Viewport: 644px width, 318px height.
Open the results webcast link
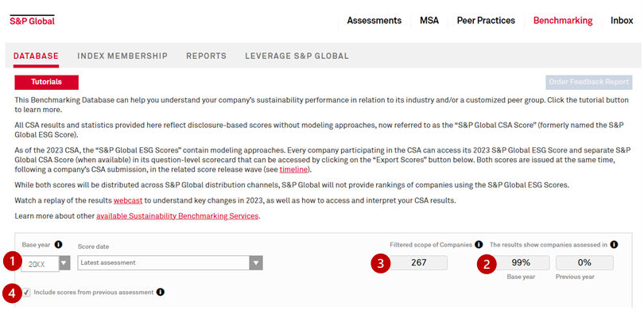point(128,200)
